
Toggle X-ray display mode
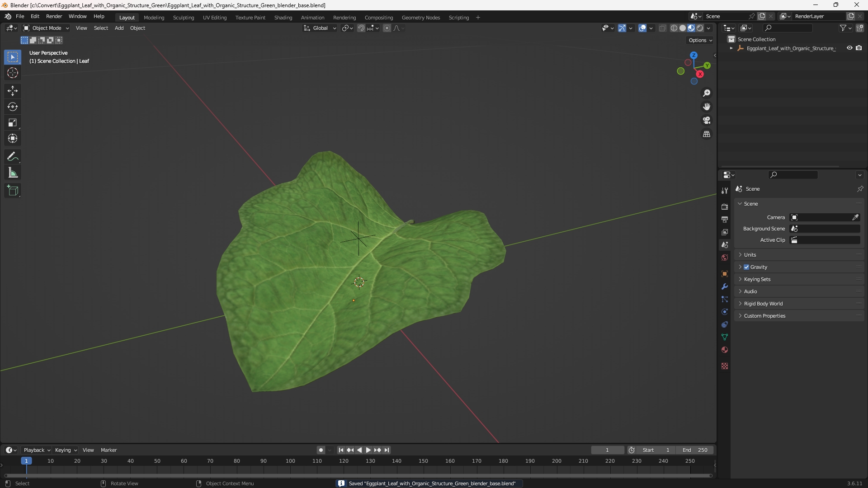point(663,28)
